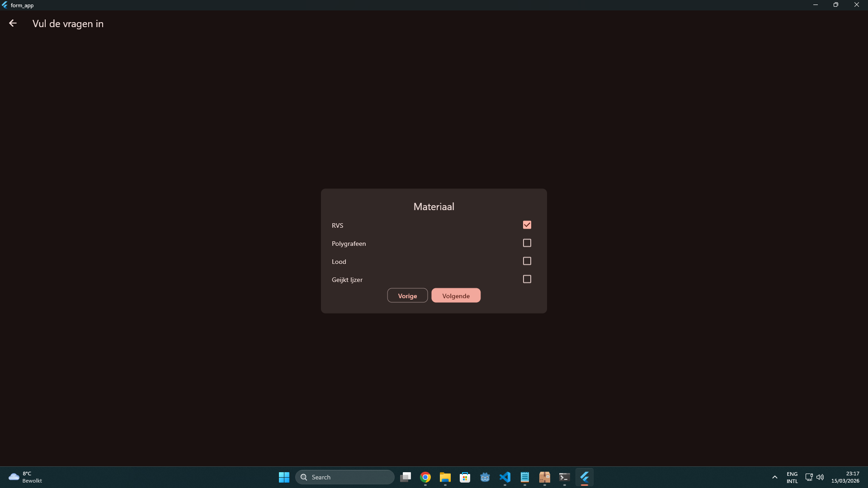Enable the Lood checkbox
This screenshot has width=868, height=488.
527,261
